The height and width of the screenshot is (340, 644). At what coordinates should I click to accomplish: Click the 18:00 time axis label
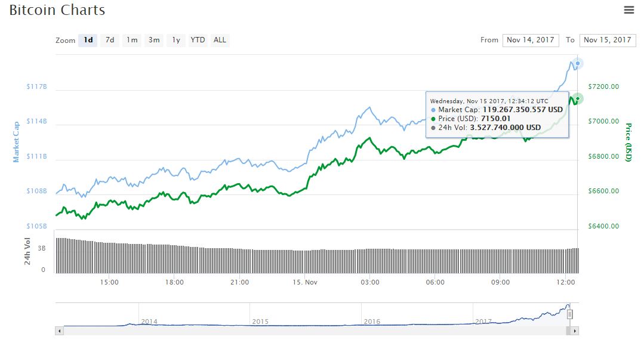[174, 282]
